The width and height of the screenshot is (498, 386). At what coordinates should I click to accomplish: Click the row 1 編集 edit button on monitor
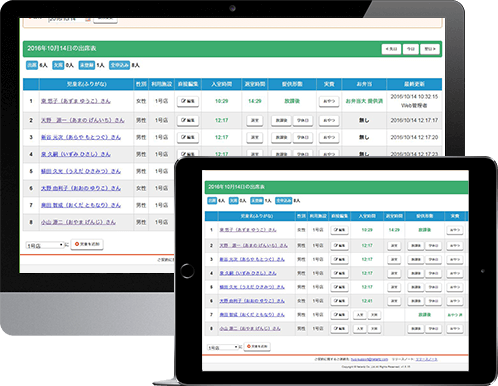tap(188, 101)
